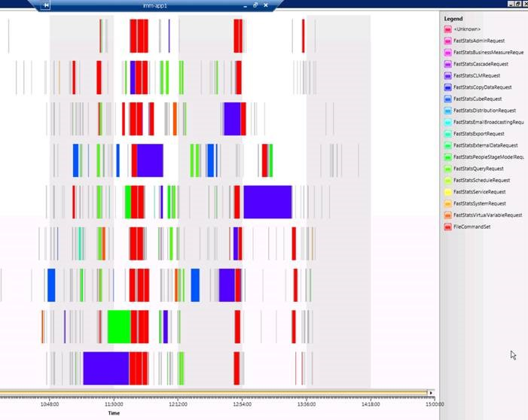Click the 12:12:00 time axis label
This screenshot has width=528, height=420.
[178, 404]
